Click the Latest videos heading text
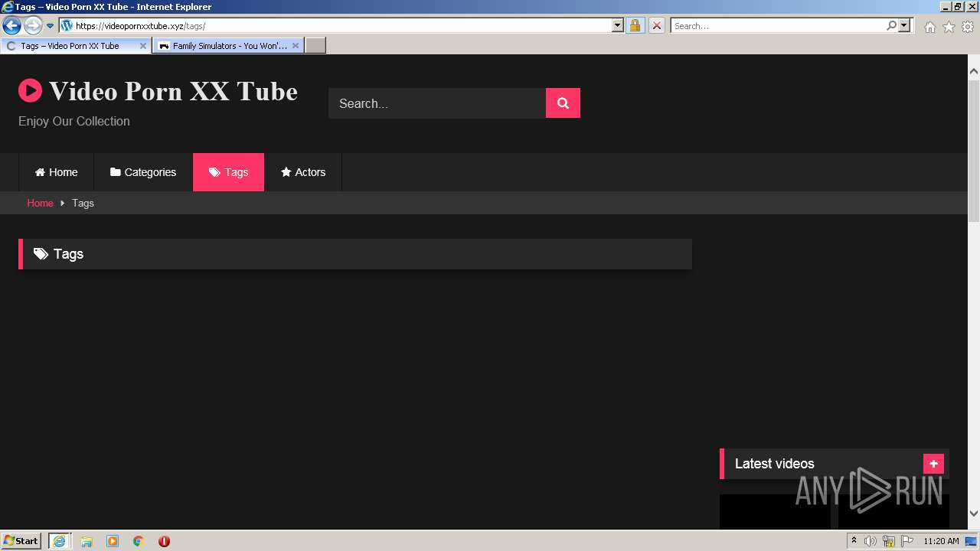Viewport: 980px width, 551px height. coord(774,464)
